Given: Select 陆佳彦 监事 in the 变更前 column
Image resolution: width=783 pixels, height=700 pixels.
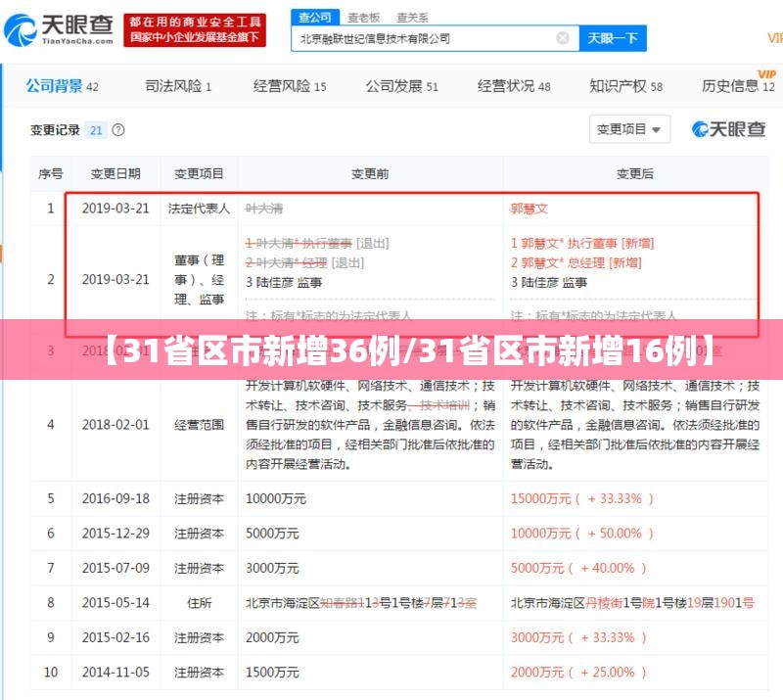Looking at the screenshot, I should click(284, 283).
